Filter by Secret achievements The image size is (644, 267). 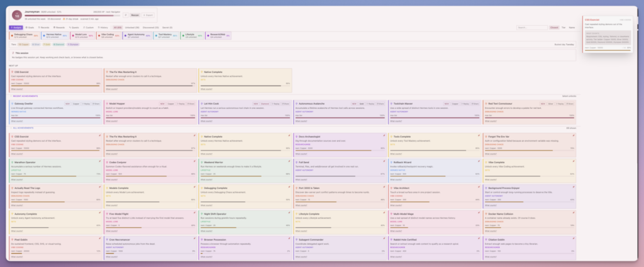tap(167, 28)
